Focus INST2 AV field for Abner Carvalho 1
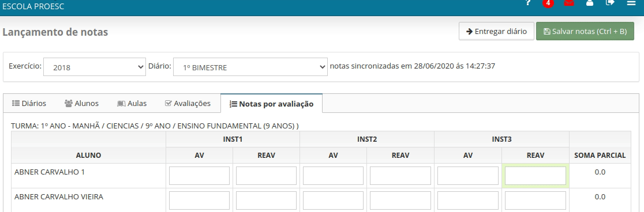This screenshot has height=212, width=644. click(x=333, y=176)
